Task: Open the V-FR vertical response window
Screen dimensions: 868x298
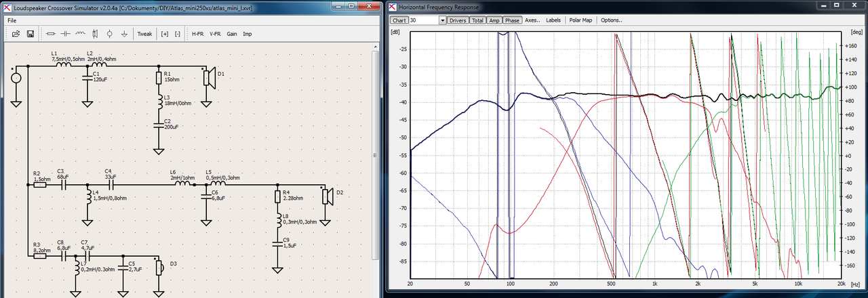Action: coord(215,33)
